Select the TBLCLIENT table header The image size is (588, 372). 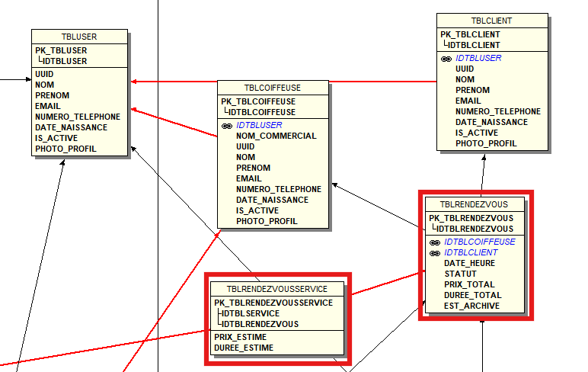click(x=491, y=21)
